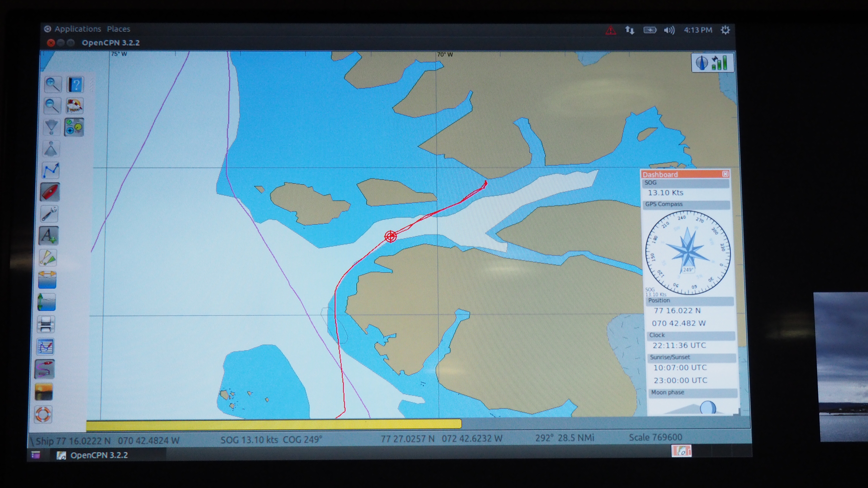This screenshot has height=488, width=868.
Task: Click cursor position 77 27.0257 N status entry
Action: 441,438
